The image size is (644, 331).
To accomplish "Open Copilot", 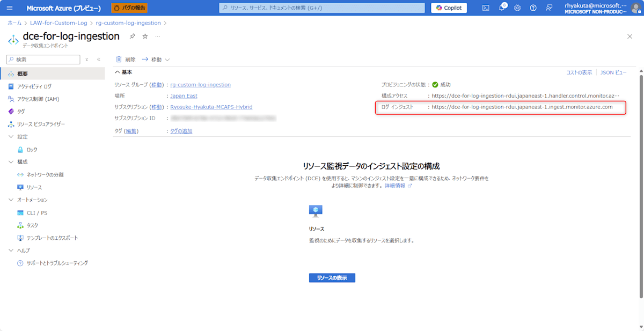I will (449, 8).
